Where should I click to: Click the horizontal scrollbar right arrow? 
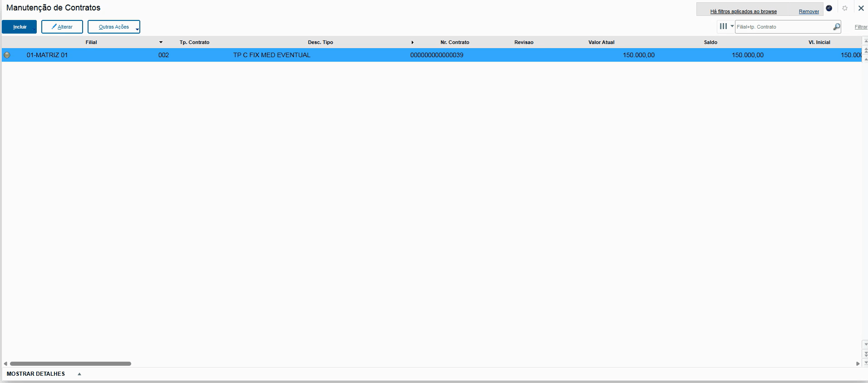pos(858,363)
